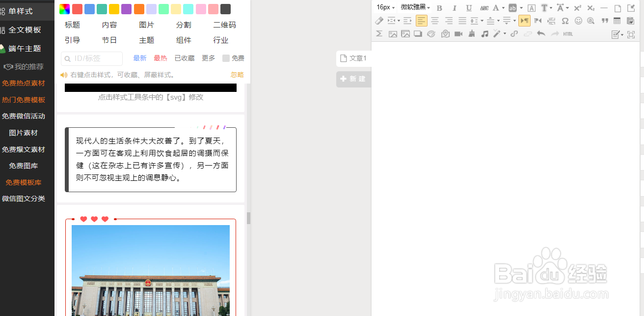644x316 pixels.
Task: Open the 微软雅黑 font family dropdown
Action: pos(415,7)
